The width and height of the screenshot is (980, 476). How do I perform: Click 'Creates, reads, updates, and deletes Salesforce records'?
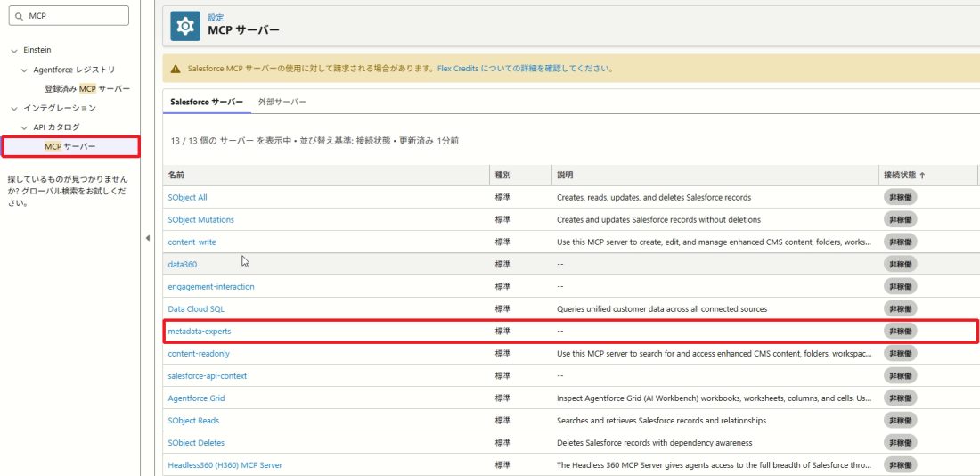pos(654,197)
